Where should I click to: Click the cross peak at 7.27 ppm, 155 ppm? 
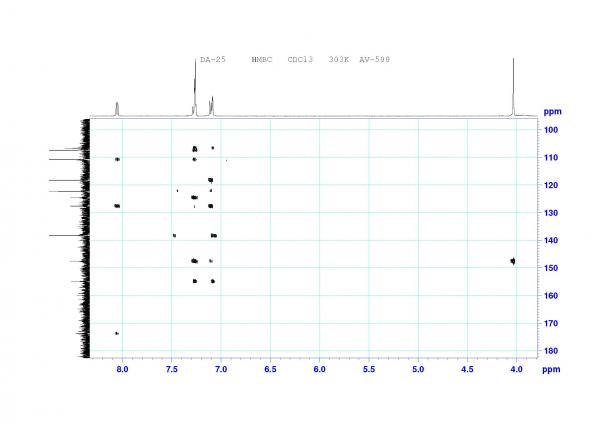pos(195,281)
